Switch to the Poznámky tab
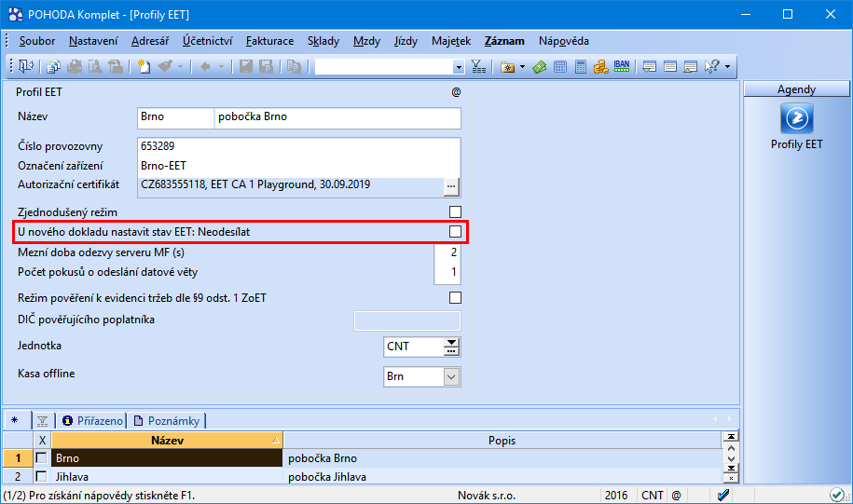The width and height of the screenshot is (853, 504). 167,421
